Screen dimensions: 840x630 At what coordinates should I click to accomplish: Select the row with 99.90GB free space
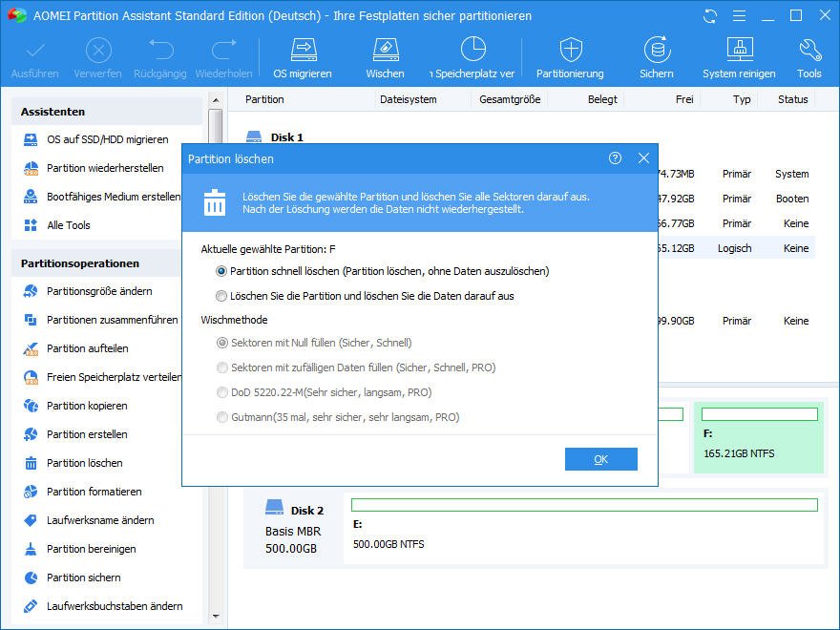pyautogui.click(x=737, y=321)
